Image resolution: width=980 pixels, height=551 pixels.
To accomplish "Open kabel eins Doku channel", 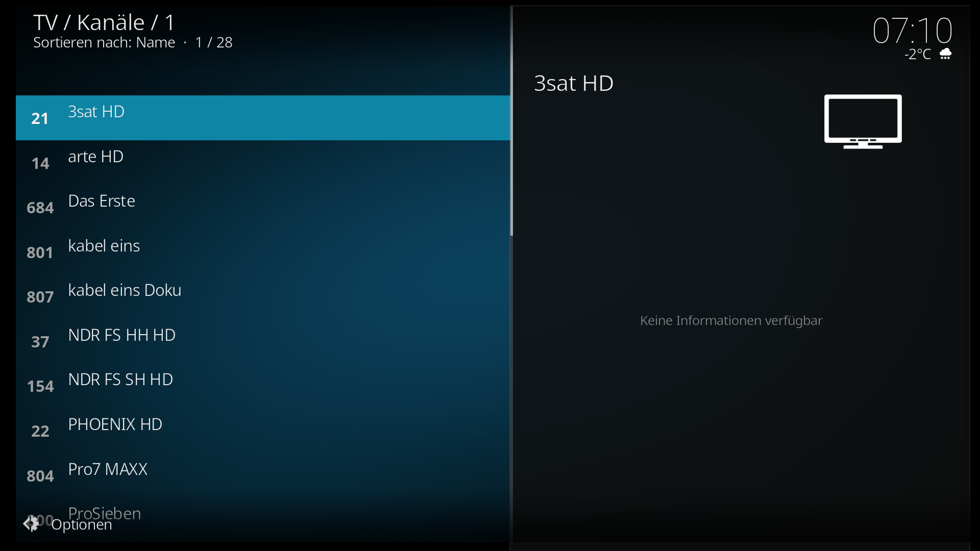I will click(263, 296).
